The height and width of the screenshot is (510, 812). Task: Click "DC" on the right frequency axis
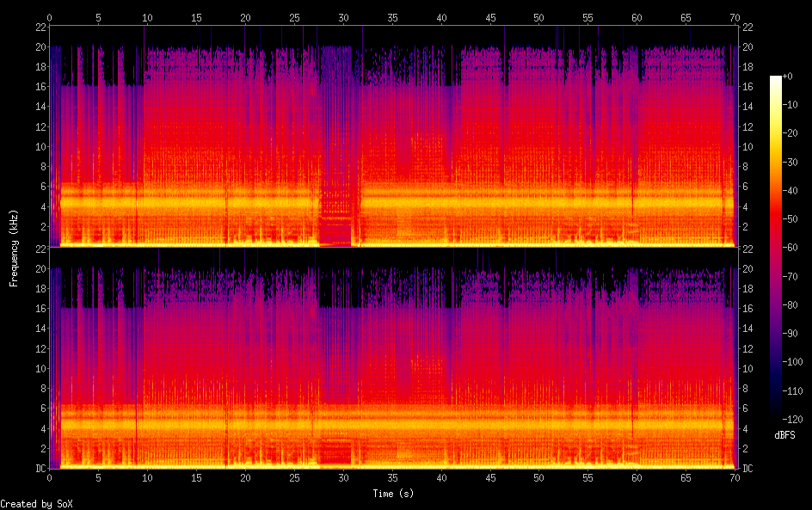[x=747, y=469]
